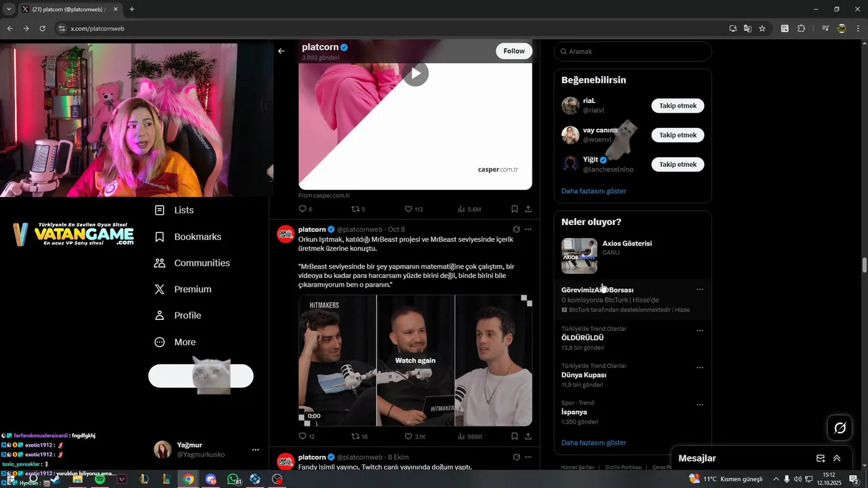Open more options on Oct 8 post
The height and width of the screenshot is (488, 868).
pos(528,230)
